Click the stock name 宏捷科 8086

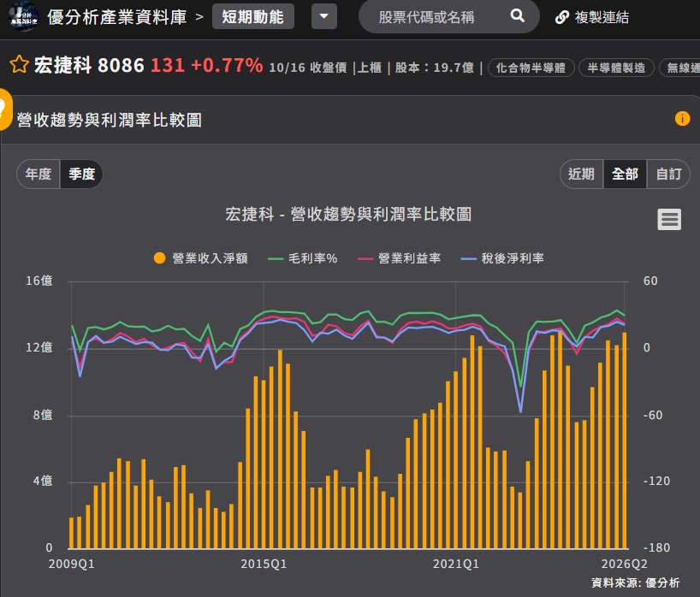coord(89,65)
